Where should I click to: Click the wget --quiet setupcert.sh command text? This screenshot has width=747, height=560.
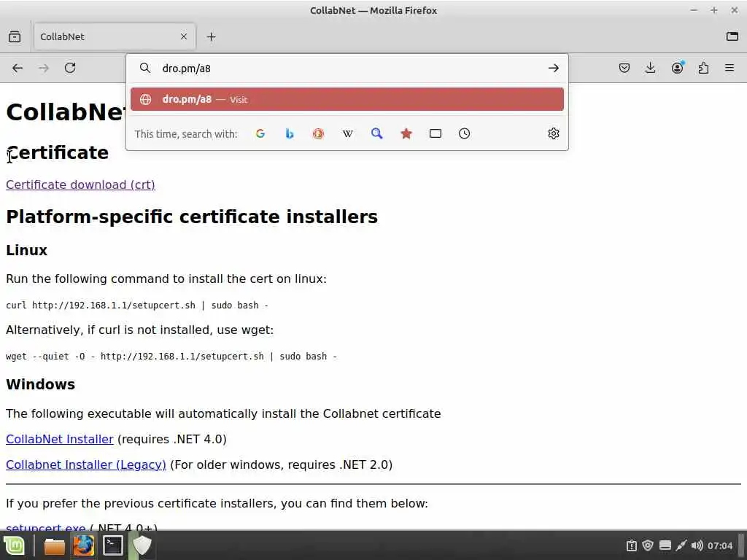171,356
